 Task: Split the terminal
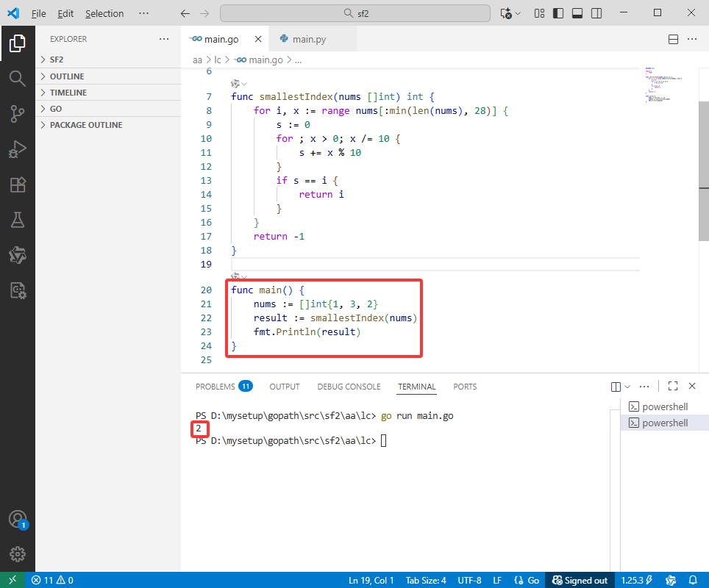click(616, 387)
